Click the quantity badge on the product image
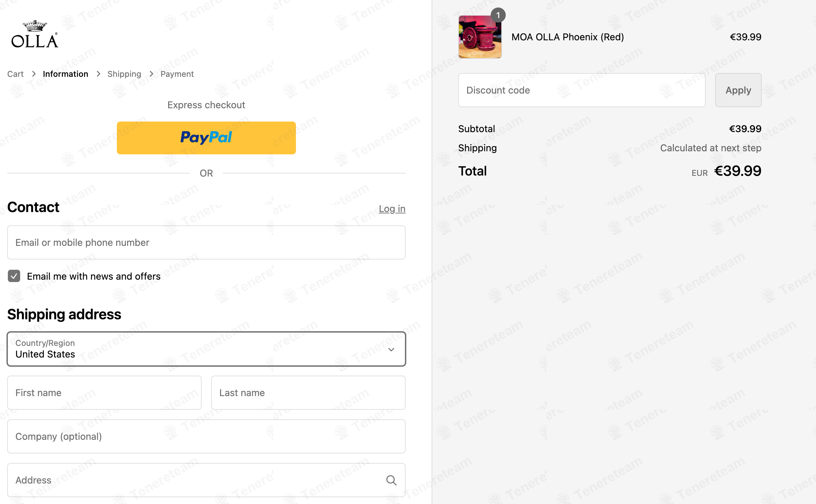The height and width of the screenshot is (504, 816). (498, 15)
